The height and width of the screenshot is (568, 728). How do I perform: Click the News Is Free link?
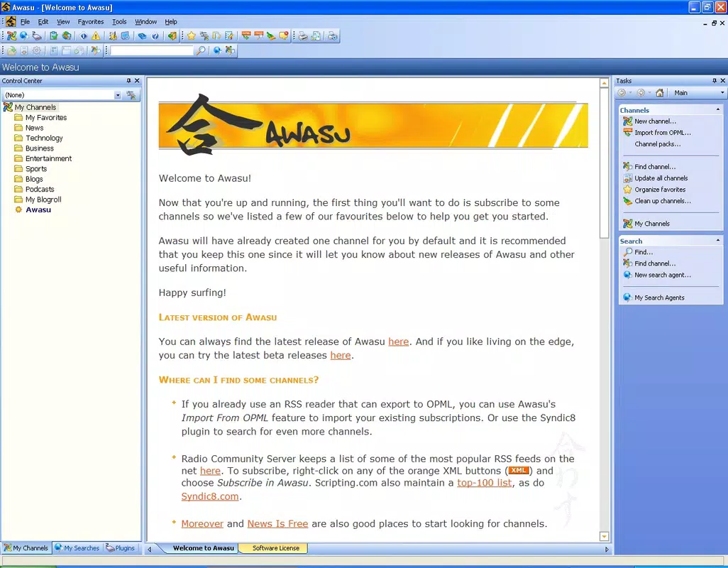click(277, 523)
